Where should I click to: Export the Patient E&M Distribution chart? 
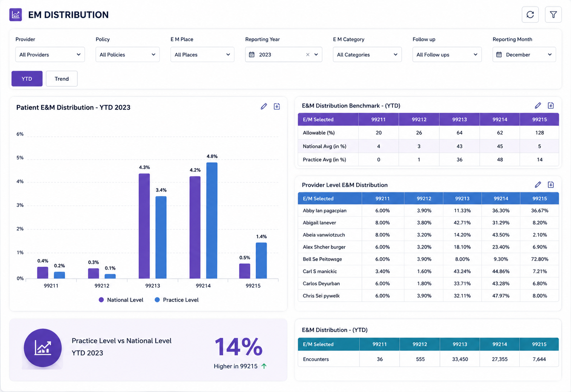tap(277, 106)
